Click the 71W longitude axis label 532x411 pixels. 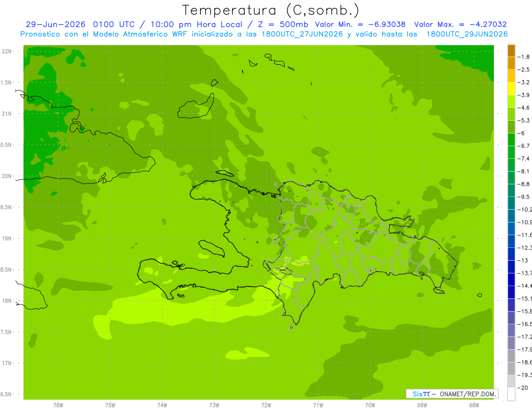pyautogui.click(x=318, y=405)
